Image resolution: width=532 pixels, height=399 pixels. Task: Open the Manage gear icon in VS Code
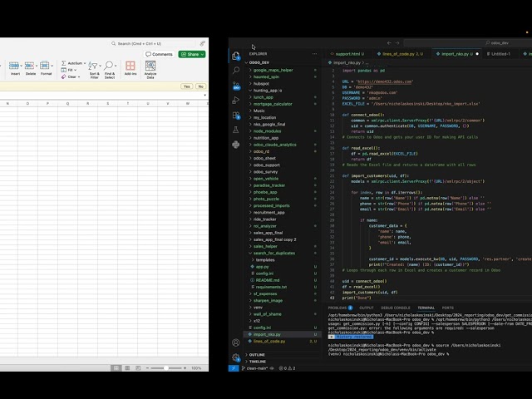[x=236, y=357]
